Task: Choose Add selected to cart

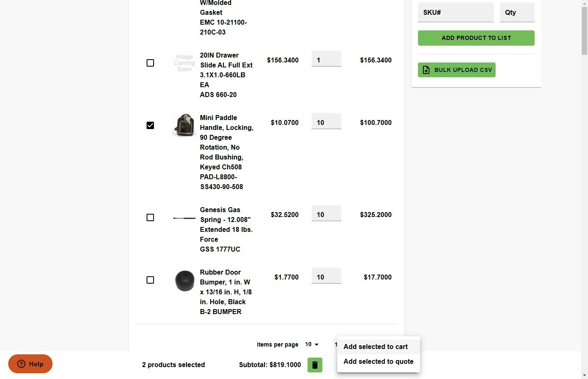Action: coord(375,347)
